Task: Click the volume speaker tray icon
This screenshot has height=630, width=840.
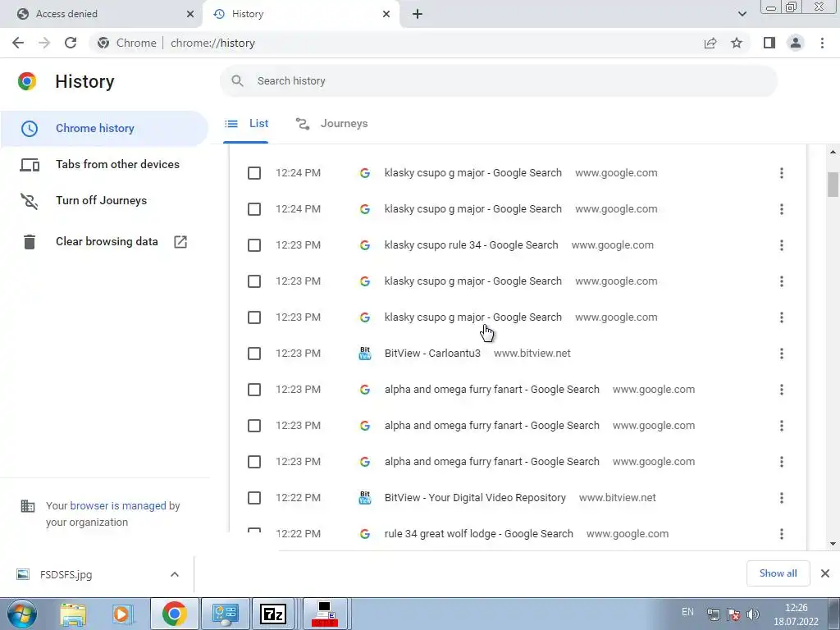Action: [x=753, y=614]
